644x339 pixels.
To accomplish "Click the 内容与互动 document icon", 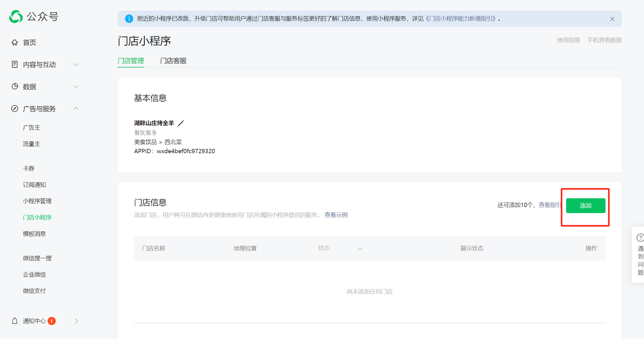I will (15, 64).
